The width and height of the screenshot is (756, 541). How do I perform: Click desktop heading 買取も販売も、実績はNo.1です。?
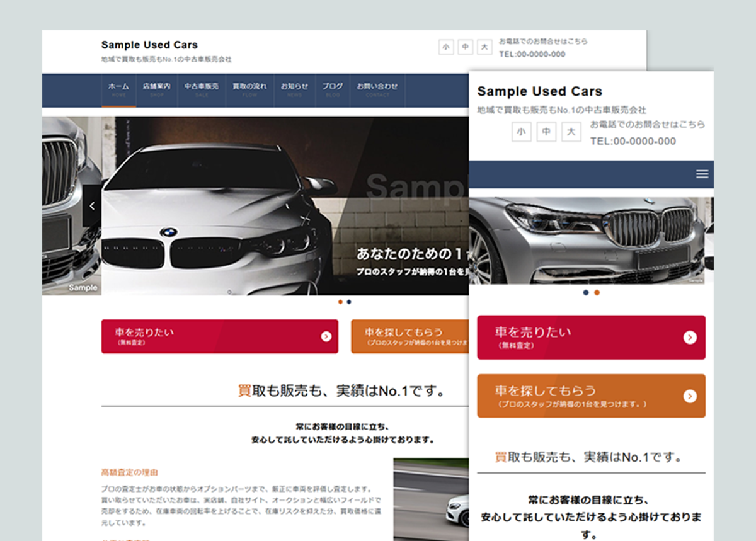[x=341, y=391]
